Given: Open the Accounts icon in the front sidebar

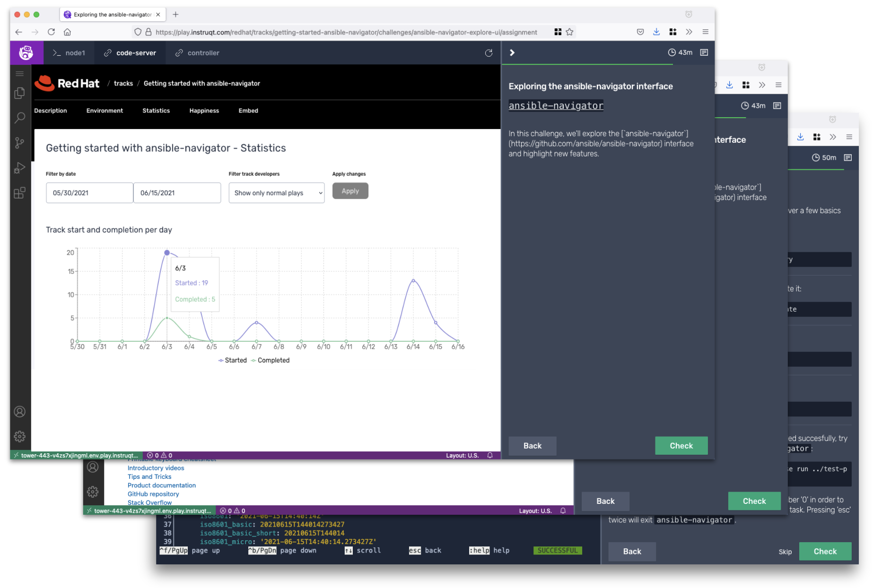Looking at the screenshot, I should coord(20,412).
